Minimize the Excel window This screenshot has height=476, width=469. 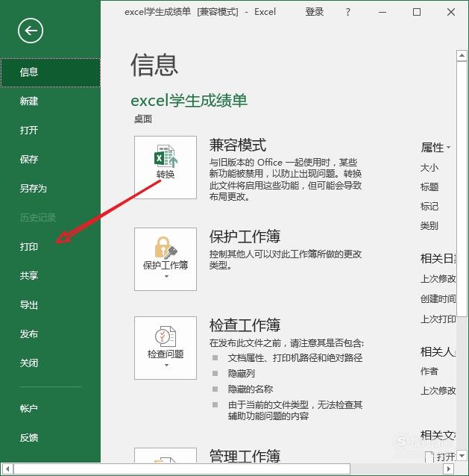tap(383, 12)
